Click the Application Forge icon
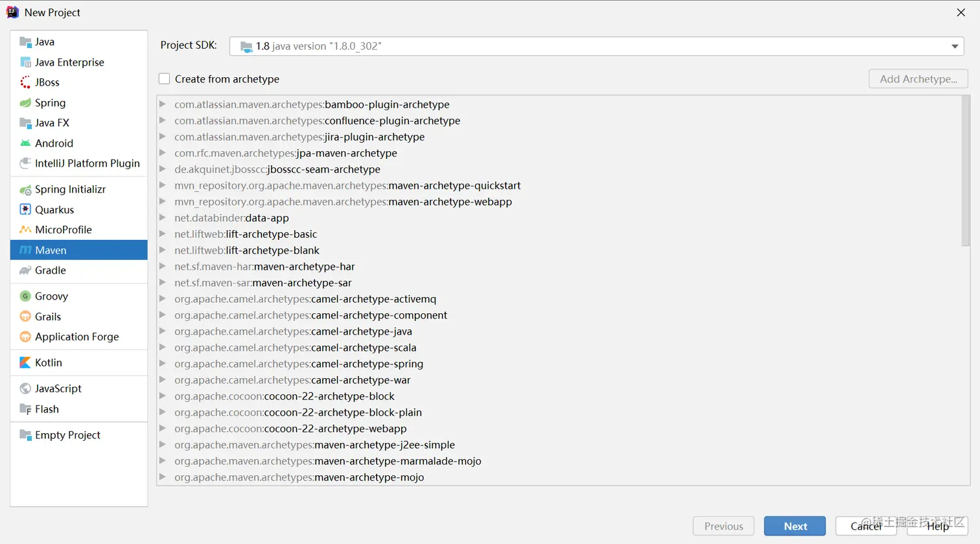 pyautogui.click(x=25, y=337)
